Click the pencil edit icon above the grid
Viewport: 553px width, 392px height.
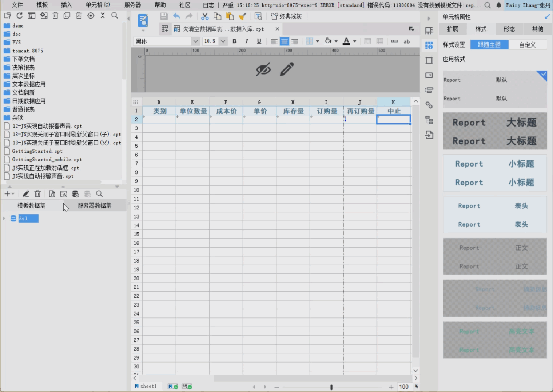(x=287, y=69)
